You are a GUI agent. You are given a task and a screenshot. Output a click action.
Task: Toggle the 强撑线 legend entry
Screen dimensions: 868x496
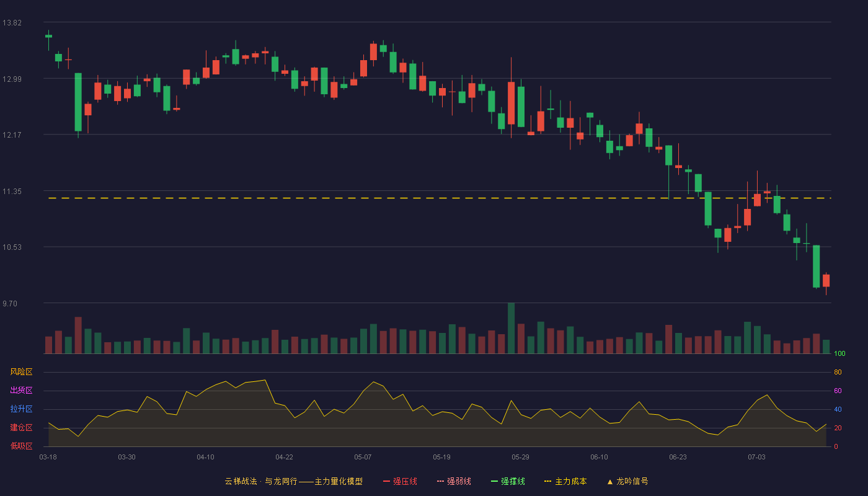(508, 481)
